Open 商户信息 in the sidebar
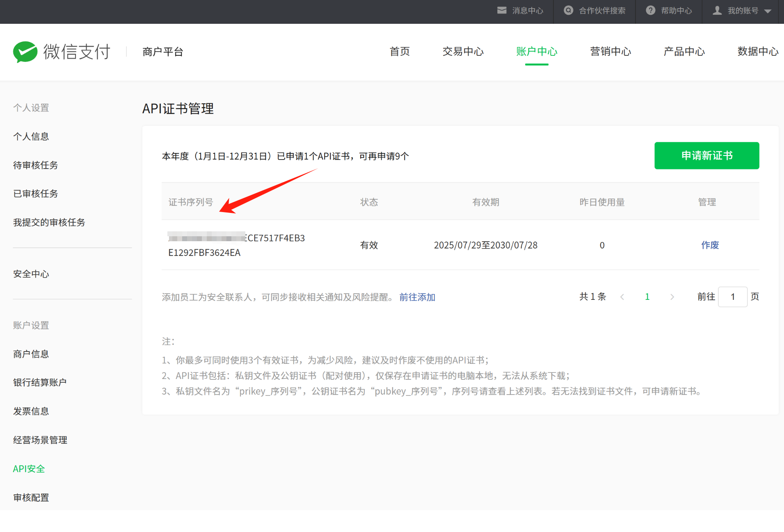This screenshot has width=784, height=532. 31,354
